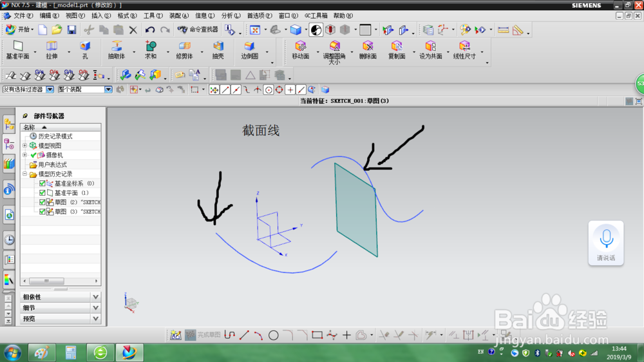Select the 抽壳 shell tool
Image resolution: width=644 pixels, height=362 pixels.
click(218, 50)
